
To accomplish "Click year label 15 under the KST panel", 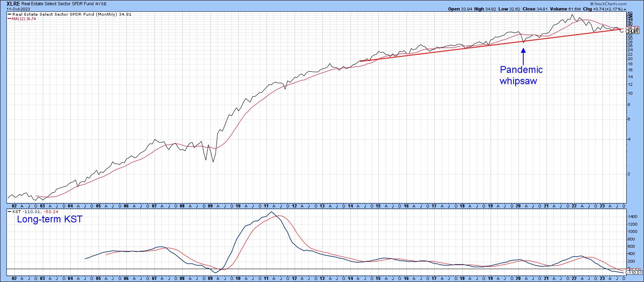I will coord(378,278).
